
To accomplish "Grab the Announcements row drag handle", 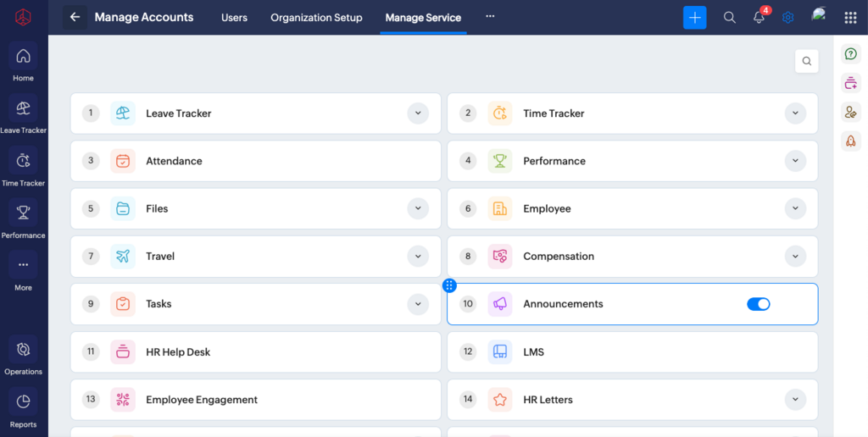I will pyautogui.click(x=449, y=286).
